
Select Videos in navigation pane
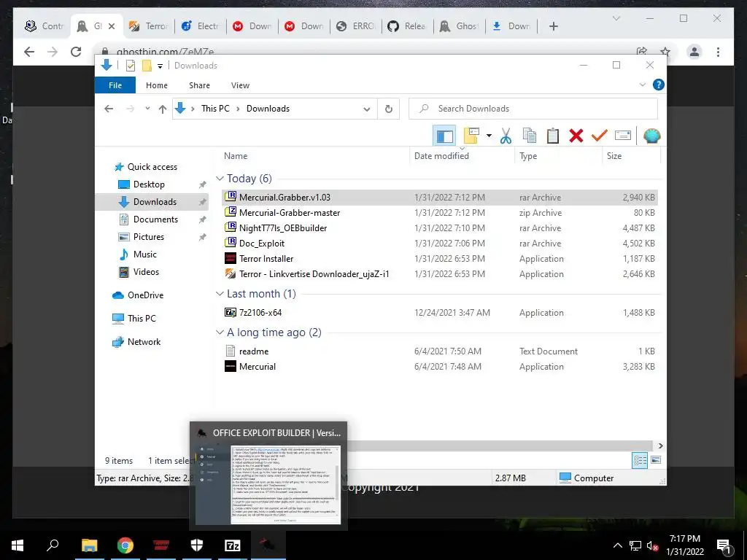[x=146, y=272]
